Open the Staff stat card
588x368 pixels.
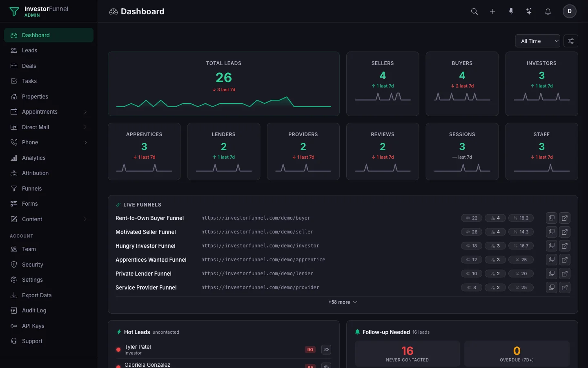click(541, 151)
